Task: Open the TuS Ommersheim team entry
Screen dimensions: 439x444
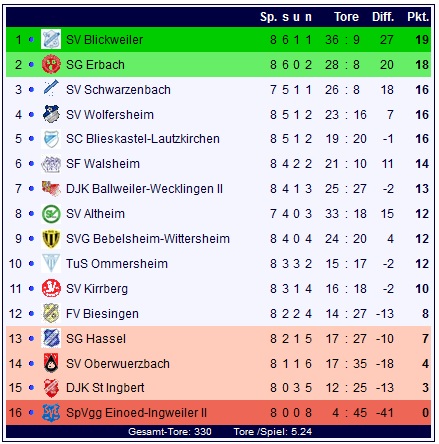Action: pyautogui.click(x=117, y=264)
